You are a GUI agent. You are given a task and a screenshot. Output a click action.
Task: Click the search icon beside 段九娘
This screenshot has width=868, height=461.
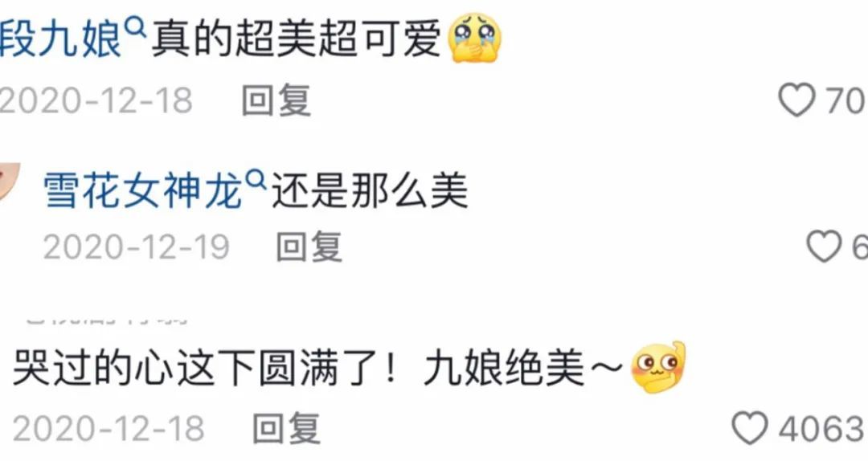coord(136,26)
